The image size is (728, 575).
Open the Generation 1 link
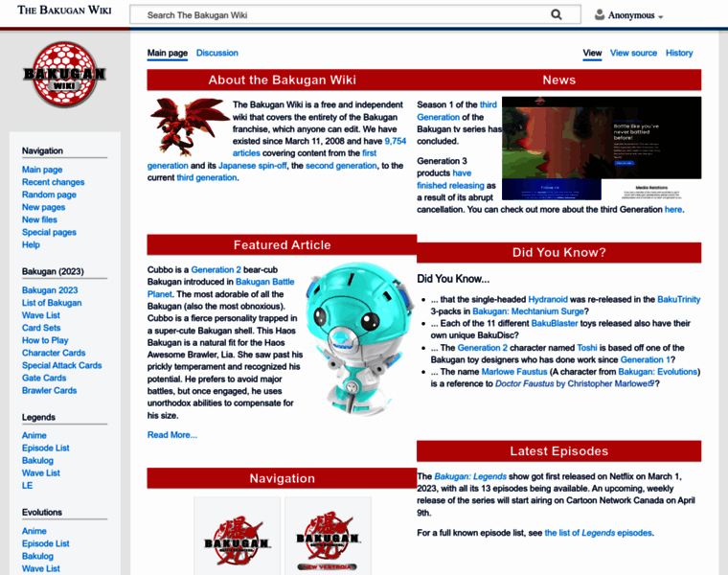(646, 360)
